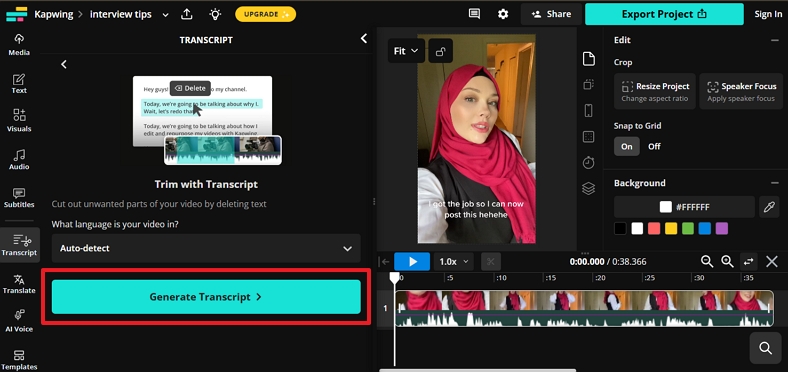Open the 1.0x playback speed dropdown
788x372 pixels.
click(x=454, y=261)
